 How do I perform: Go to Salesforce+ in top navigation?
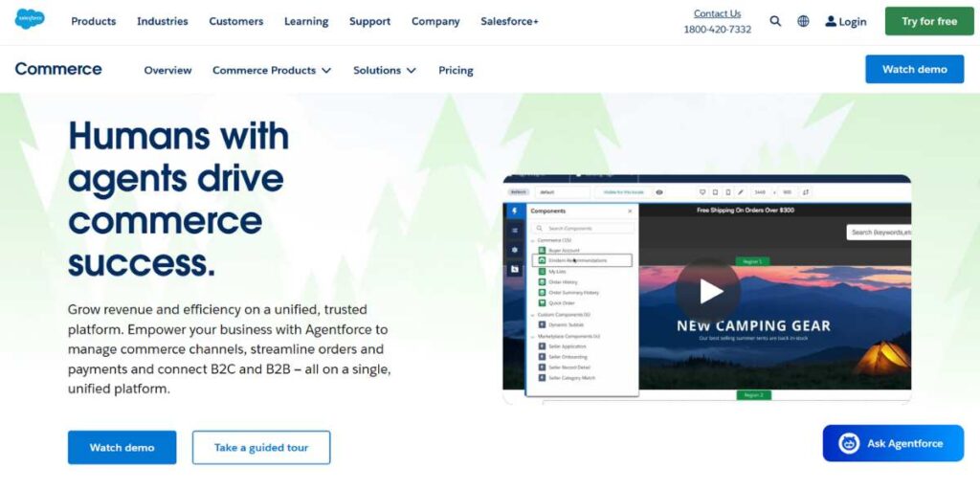coord(509,21)
